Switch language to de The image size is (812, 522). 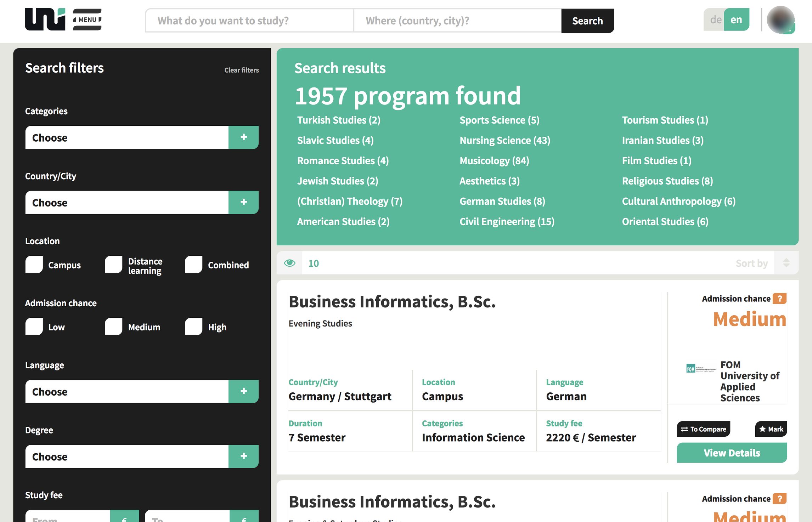coord(715,19)
